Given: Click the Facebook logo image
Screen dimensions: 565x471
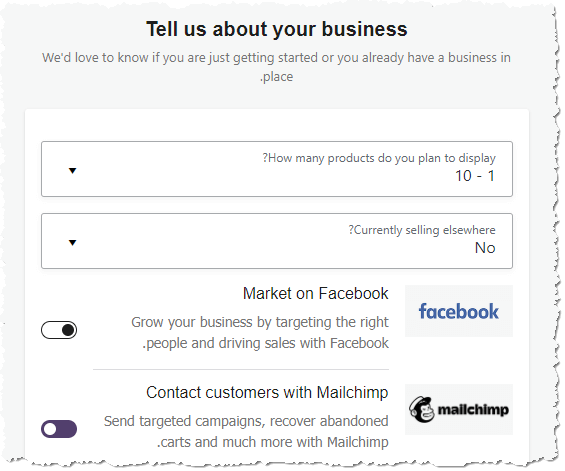Looking at the screenshot, I should [459, 311].
